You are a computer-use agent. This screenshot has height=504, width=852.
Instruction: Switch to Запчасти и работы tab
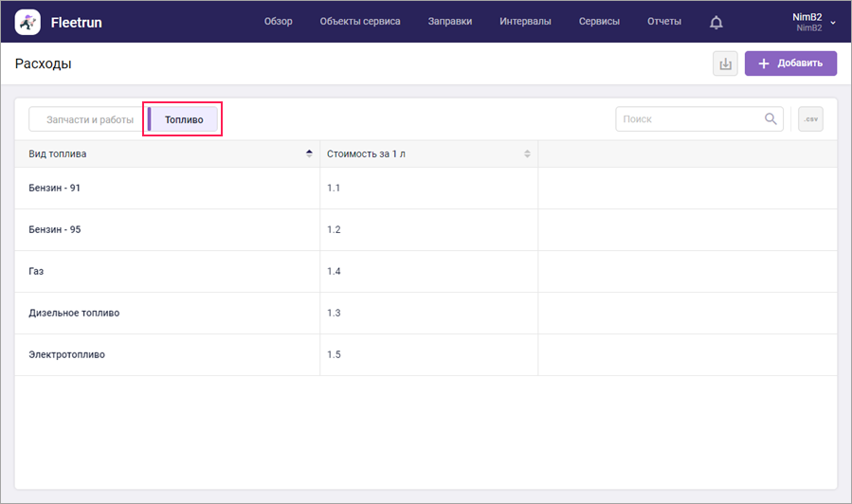(x=90, y=119)
